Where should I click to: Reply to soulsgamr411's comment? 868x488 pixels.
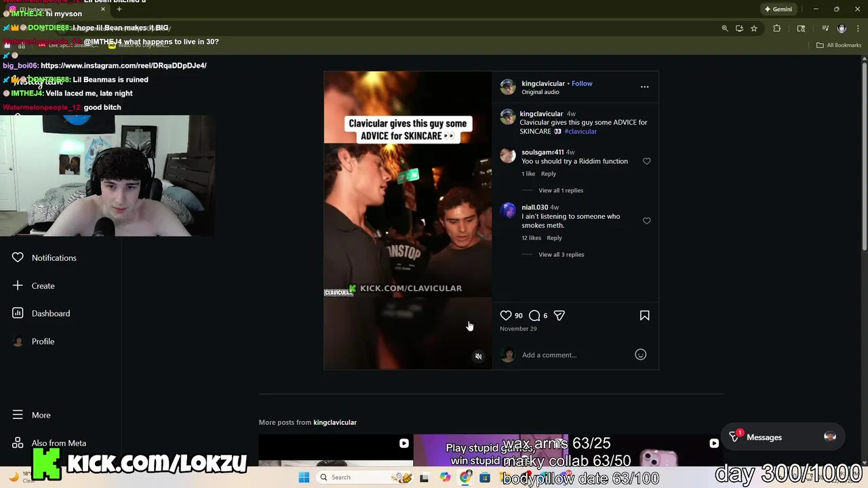(549, 174)
